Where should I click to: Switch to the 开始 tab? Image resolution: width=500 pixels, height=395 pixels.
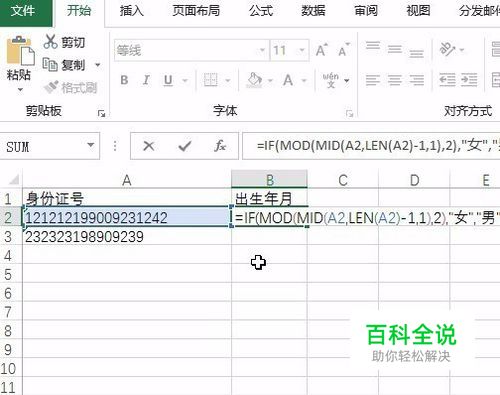[x=79, y=11]
